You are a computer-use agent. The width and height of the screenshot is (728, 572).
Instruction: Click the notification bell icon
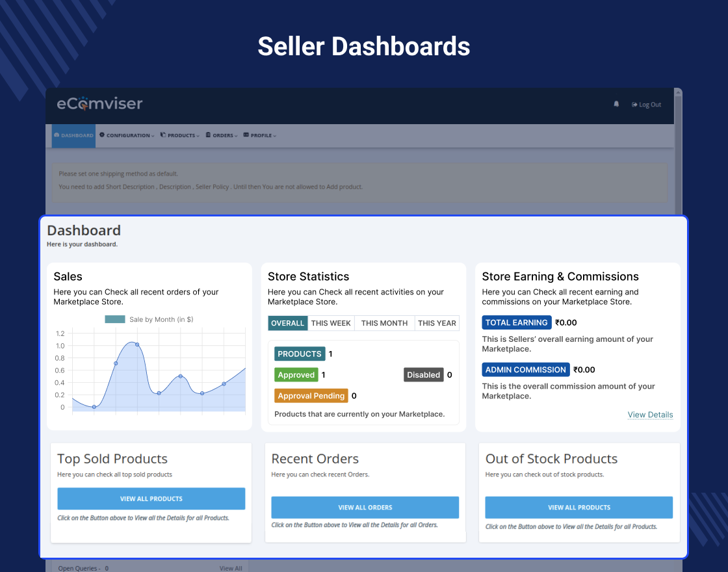coord(616,104)
